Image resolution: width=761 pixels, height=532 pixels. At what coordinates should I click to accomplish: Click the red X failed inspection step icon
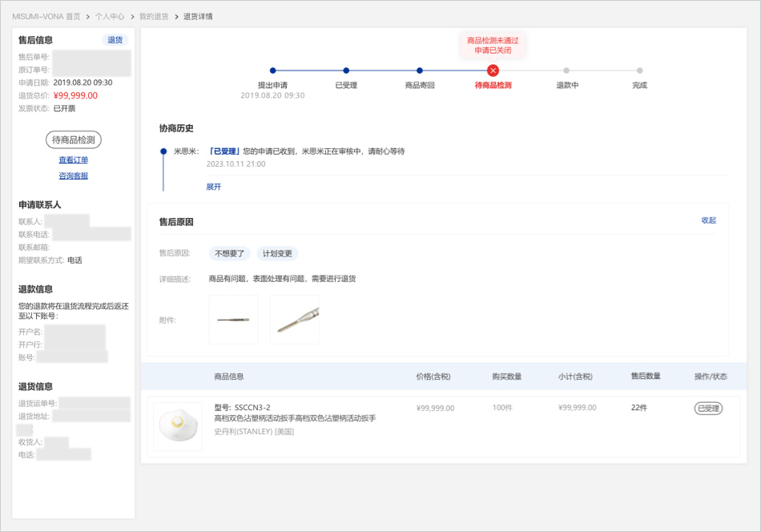[x=493, y=71]
